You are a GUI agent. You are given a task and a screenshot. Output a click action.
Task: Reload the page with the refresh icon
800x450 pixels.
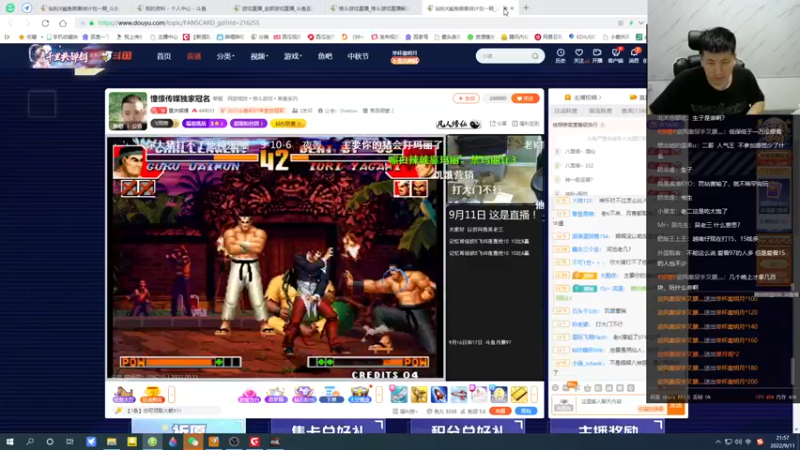(x=45, y=23)
